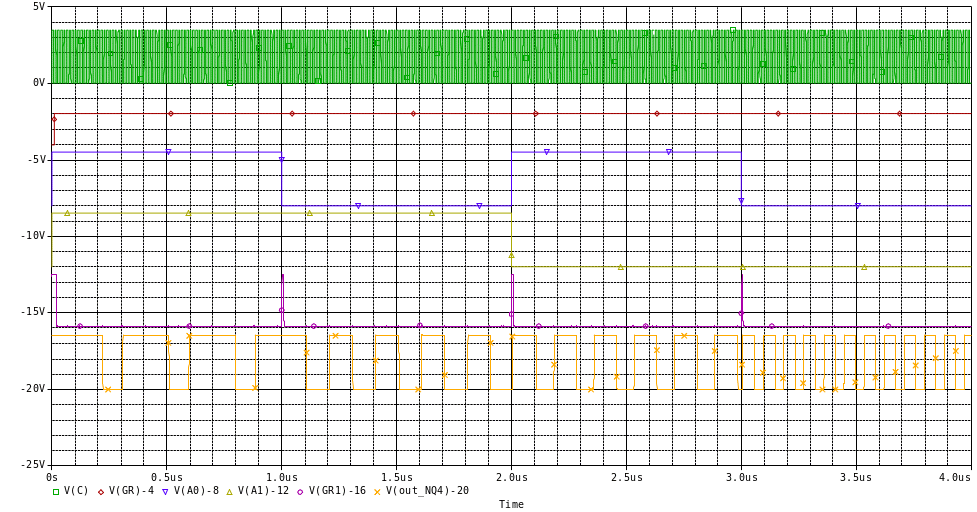Image resolution: width=977 pixels, height=512 pixels.
Task: Select the V(A0)-8 trace name in legend
Action: coord(196,491)
